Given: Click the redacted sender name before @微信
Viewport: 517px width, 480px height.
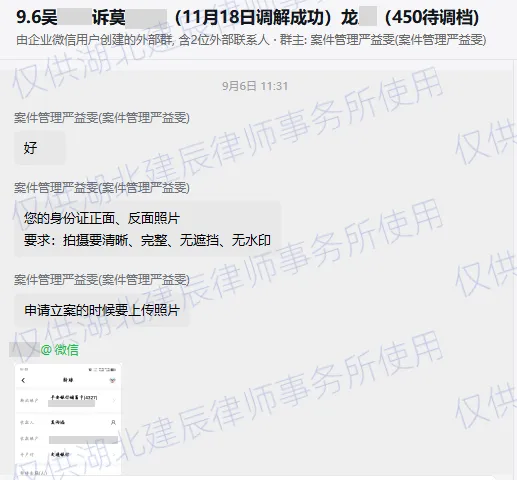Looking at the screenshot, I should pos(24,350).
